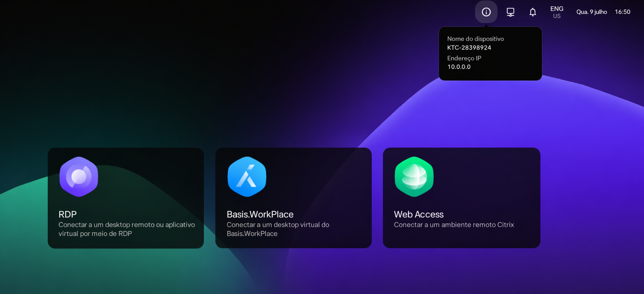Click the purple RDP hexagon icon
The height and width of the screenshot is (294, 644).
(x=79, y=177)
